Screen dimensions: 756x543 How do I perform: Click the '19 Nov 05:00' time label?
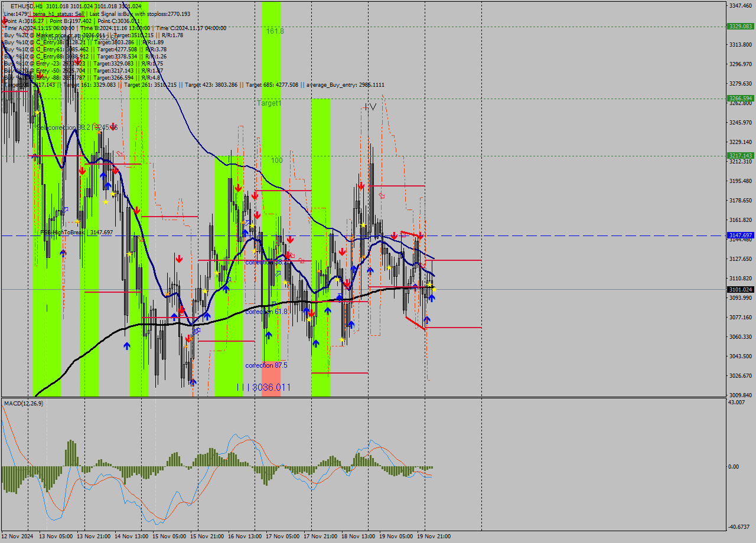pos(396,537)
